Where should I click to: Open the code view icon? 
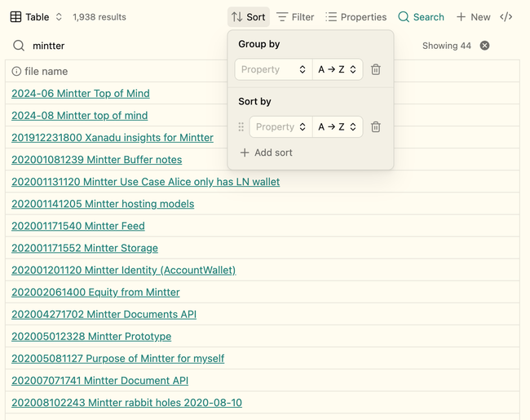506,17
